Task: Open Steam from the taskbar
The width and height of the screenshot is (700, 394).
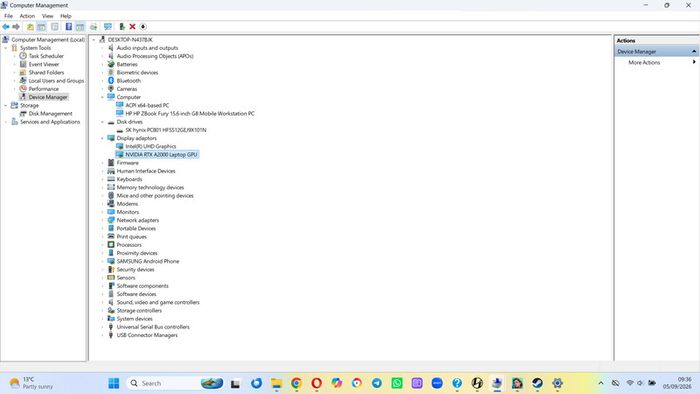Action: (x=537, y=383)
